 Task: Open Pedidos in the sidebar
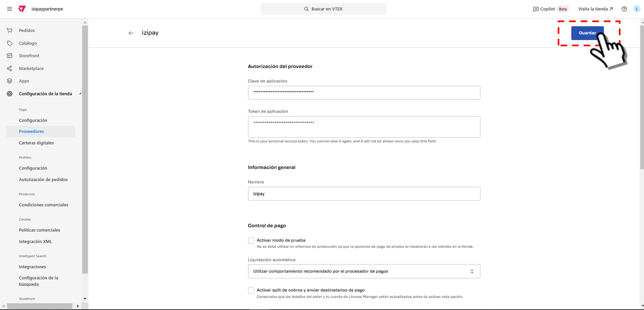click(x=27, y=30)
